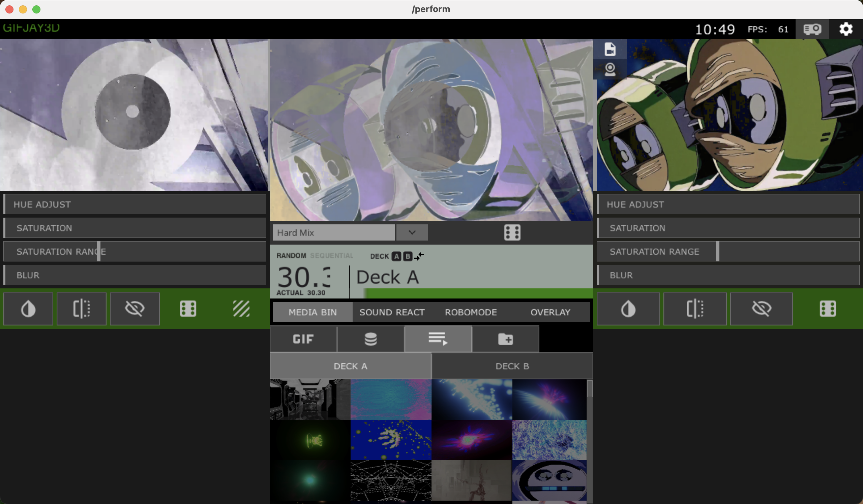Open the database stack icon tab
The width and height of the screenshot is (863, 504).
pos(370,339)
